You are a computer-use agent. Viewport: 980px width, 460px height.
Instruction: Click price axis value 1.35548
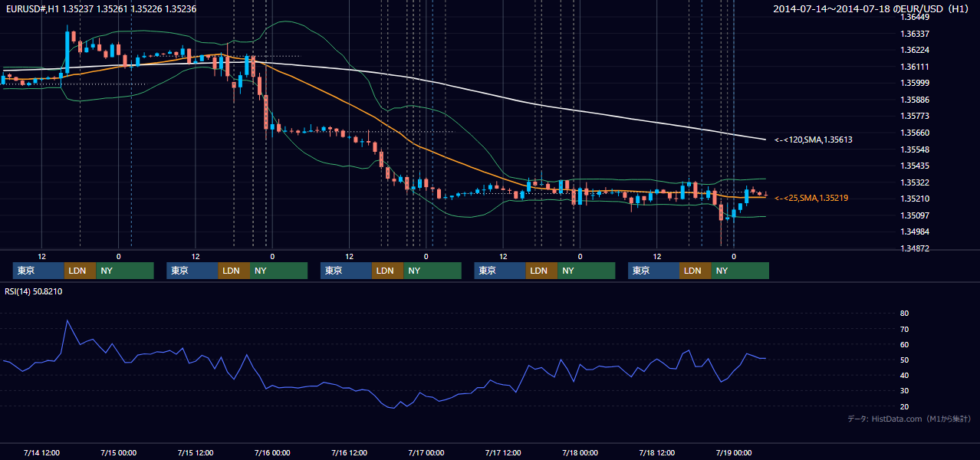[x=915, y=149]
